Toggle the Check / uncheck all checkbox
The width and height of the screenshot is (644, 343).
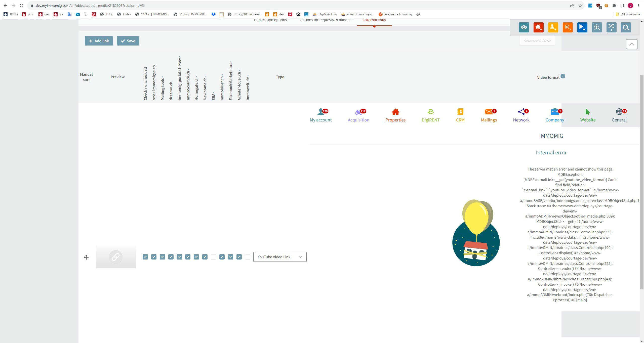pos(145,257)
